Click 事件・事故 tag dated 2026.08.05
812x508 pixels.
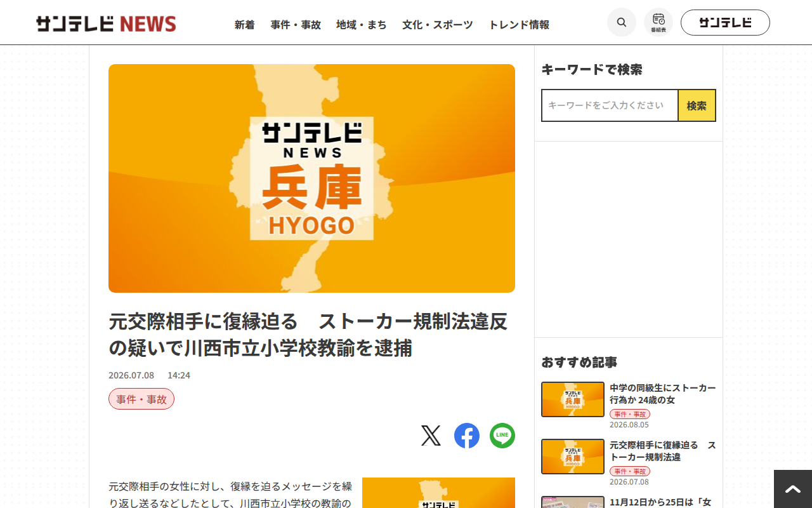point(630,414)
